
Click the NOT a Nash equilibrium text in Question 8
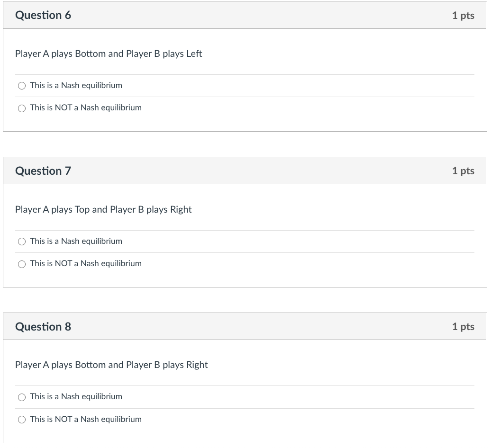[85, 419]
